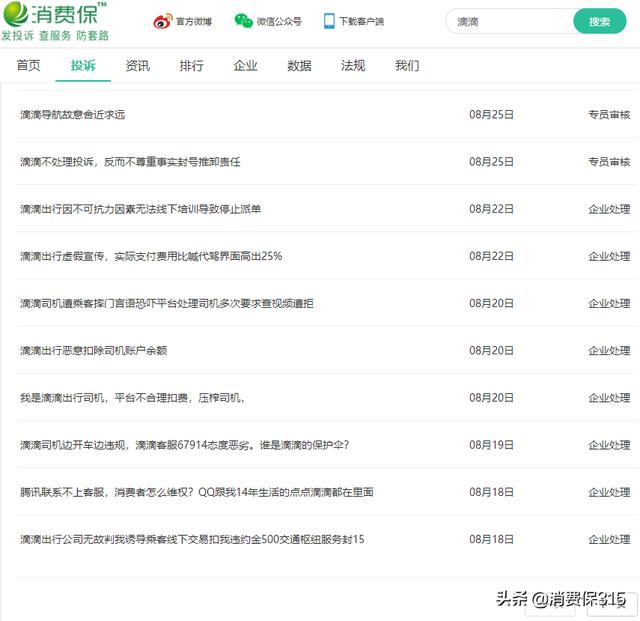This screenshot has height=621, width=640.
Task: Click date 08月25日 on 滴滴导航 row
Action: click(491, 115)
